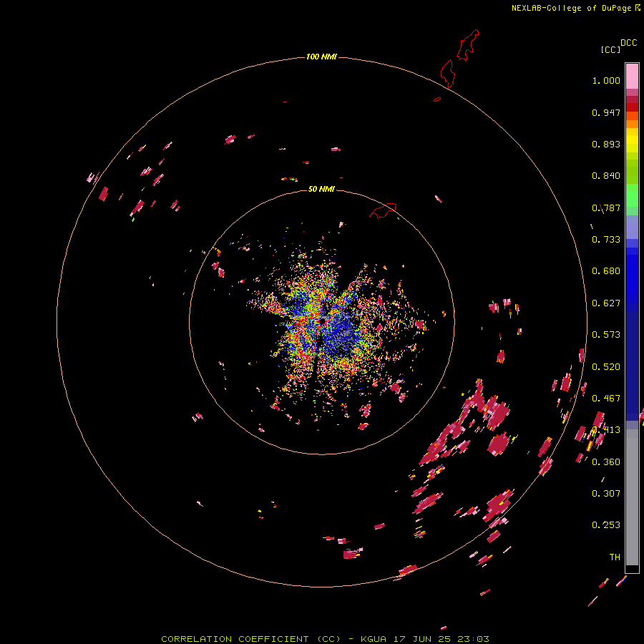Viewport: 644px width, 644px height.
Task: Select the 0.680 scale value
Action: coord(606,271)
